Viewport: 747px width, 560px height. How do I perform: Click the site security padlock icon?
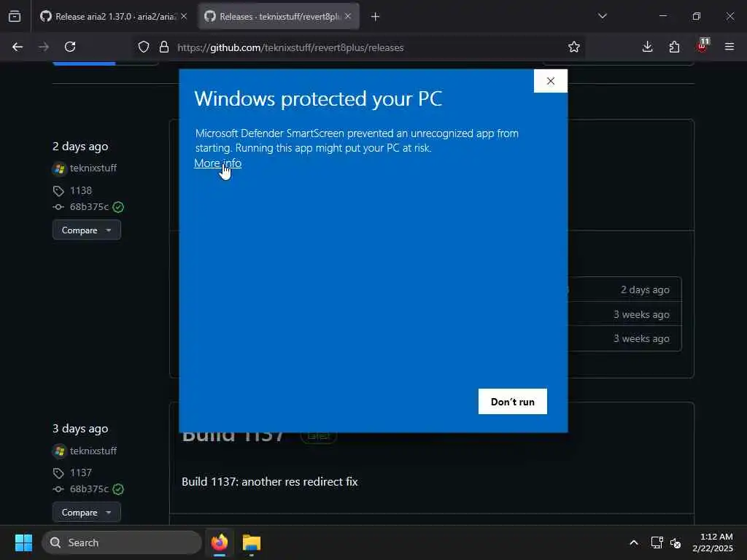164,47
